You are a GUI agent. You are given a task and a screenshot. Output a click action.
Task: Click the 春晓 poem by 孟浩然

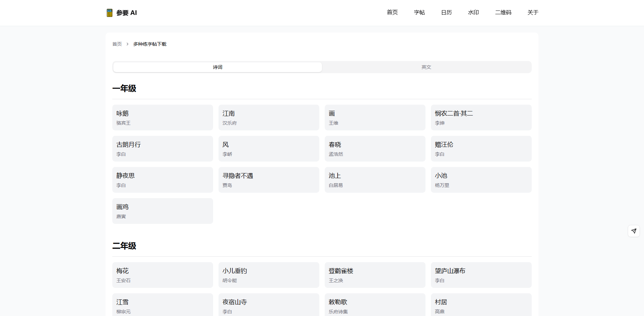coord(375,148)
